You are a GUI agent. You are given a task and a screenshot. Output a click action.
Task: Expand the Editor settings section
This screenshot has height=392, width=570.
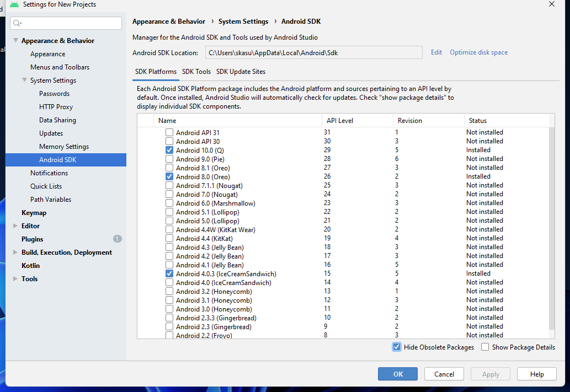(15, 225)
